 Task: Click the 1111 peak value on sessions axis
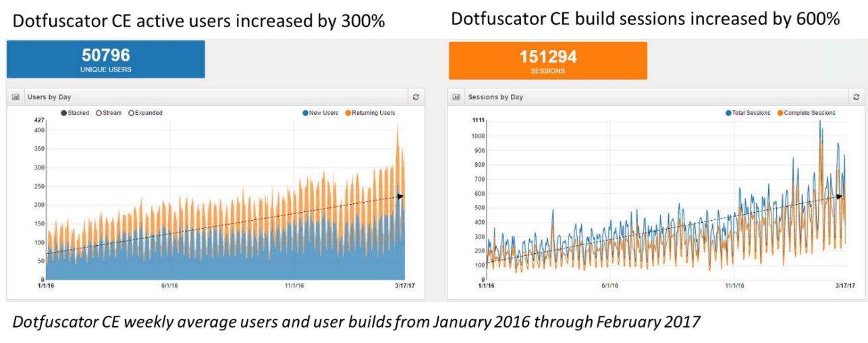tap(479, 120)
